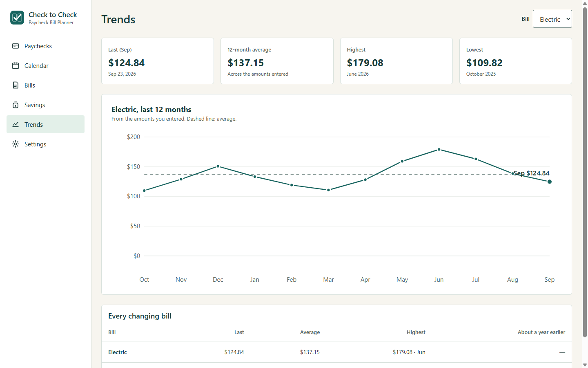Click the 'Electric, last 12 months' chart title

151,110
